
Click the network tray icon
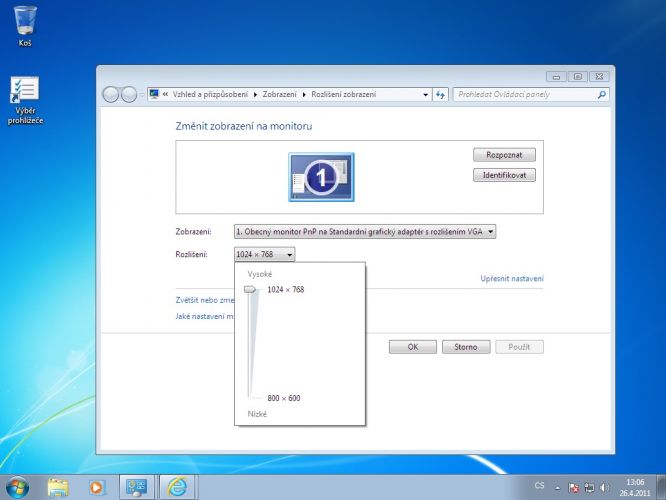(589, 488)
